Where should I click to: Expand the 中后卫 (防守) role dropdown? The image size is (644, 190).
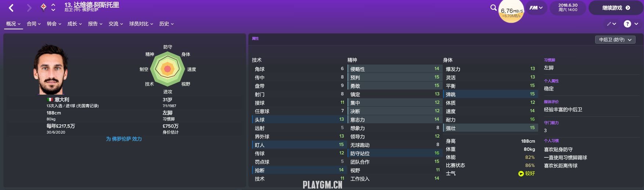tap(615, 40)
